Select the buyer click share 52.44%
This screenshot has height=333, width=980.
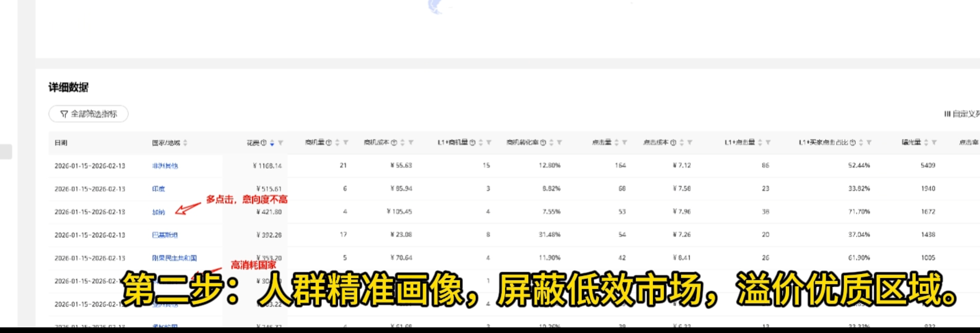[859, 165]
